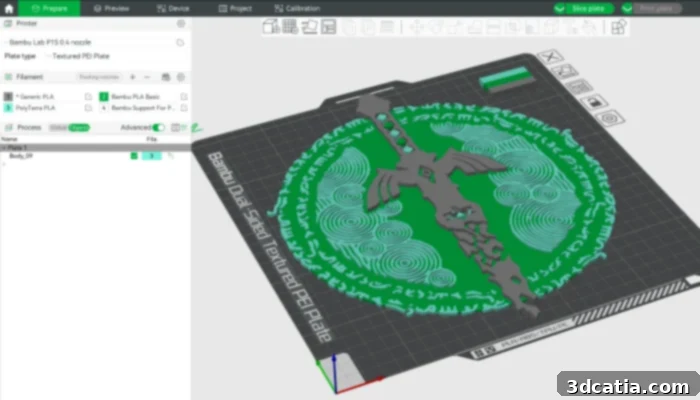Screen dimensions: 700x400
Task: Open printer settings gear in Printer header
Action: click(181, 23)
